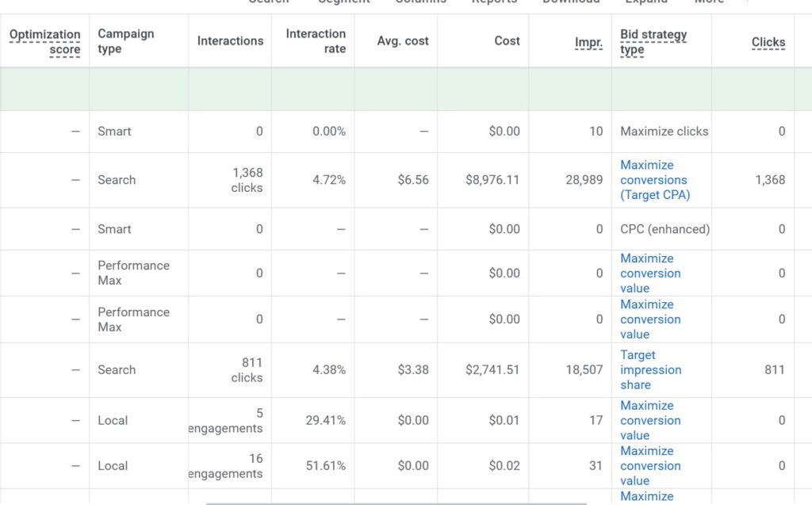Open Maximize conversions (Target CPA) bid strategy link
The width and height of the screenshot is (812, 505).
pos(654,180)
